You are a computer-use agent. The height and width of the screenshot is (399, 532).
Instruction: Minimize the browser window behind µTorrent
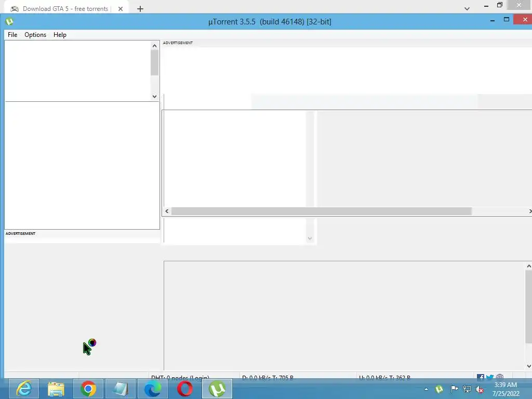pyautogui.click(x=486, y=6)
